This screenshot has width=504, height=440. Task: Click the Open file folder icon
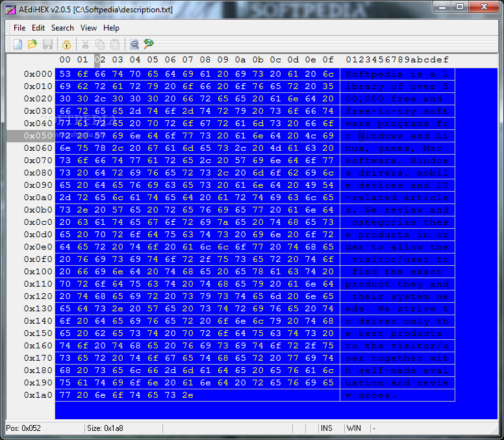tap(32, 44)
